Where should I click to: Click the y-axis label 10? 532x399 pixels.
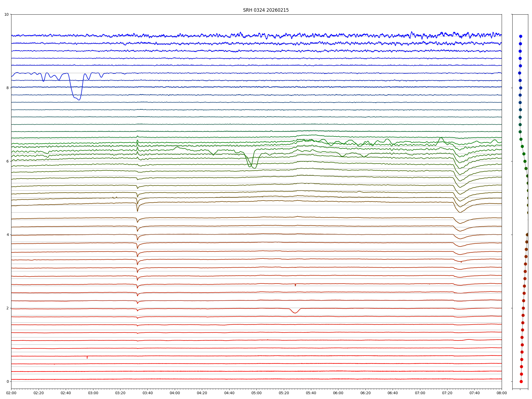tap(6, 14)
